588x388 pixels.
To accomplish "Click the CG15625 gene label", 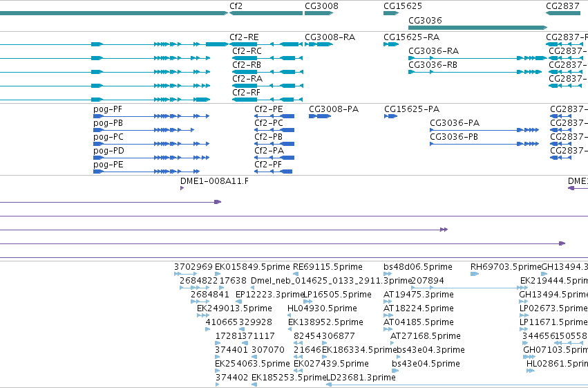I will (x=402, y=6).
